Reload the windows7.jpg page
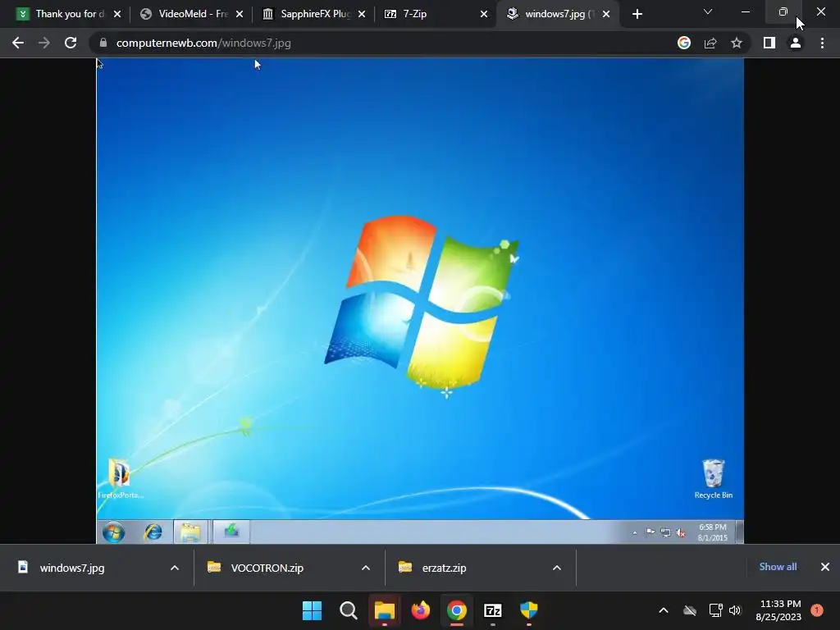Screen dimensions: 840x630 (x=71, y=43)
